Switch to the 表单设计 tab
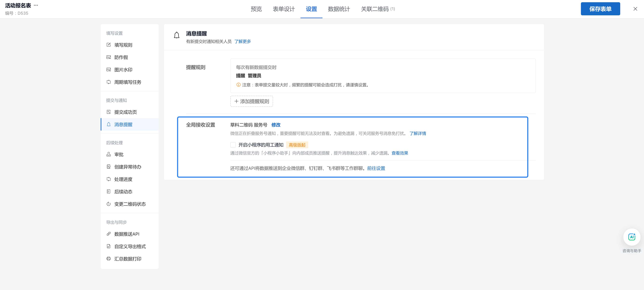Screen dimensions: 644x290 click(284, 9)
